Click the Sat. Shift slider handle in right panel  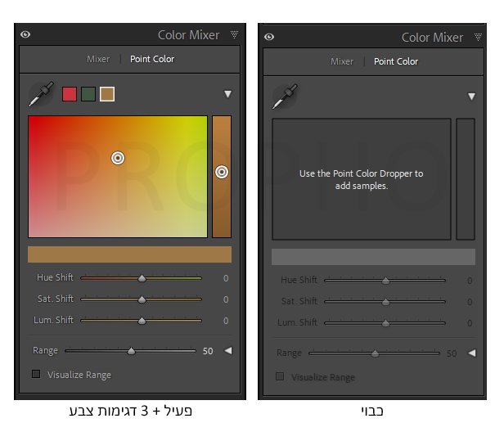click(385, 302)
